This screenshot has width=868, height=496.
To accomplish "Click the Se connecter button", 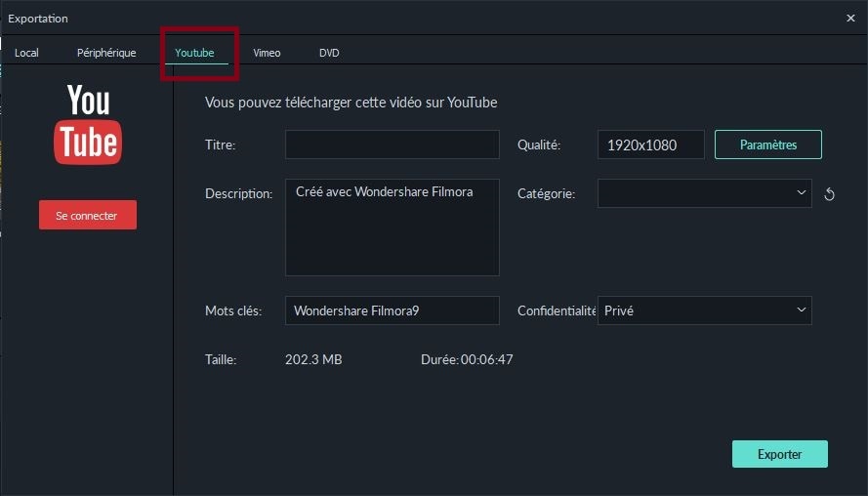I will pyautogui.click(x=88, y=215).
